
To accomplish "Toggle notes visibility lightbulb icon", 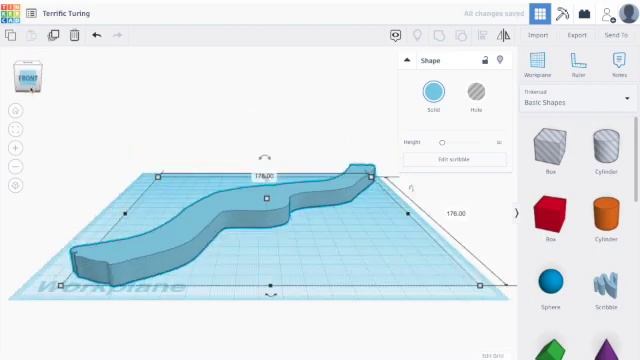I will 417,35.
